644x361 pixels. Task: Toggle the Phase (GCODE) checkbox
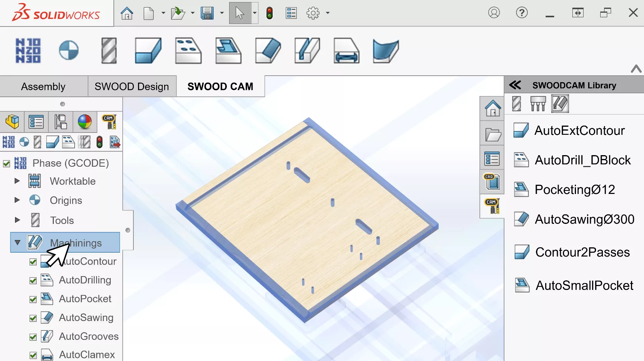tap(7, 164)
